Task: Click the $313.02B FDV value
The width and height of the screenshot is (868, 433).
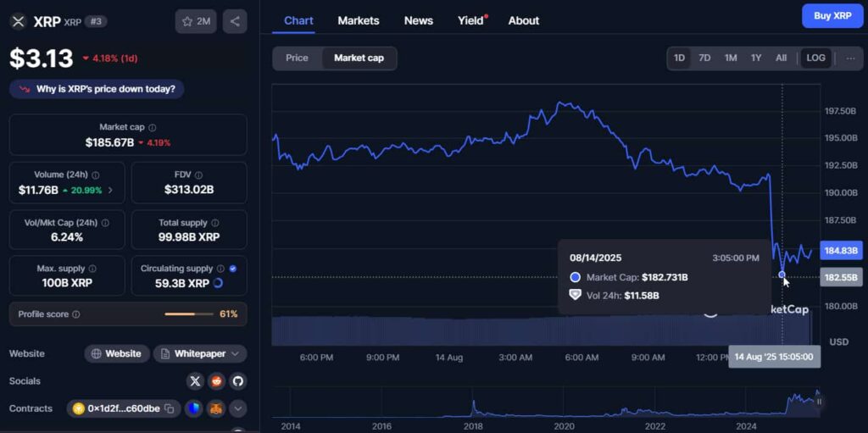Action: (x=189, y=190)
